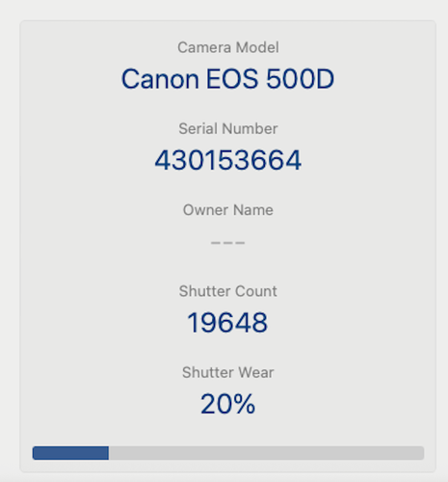Click the Owner Name label
448x482 pixels.
click(228, 210)
